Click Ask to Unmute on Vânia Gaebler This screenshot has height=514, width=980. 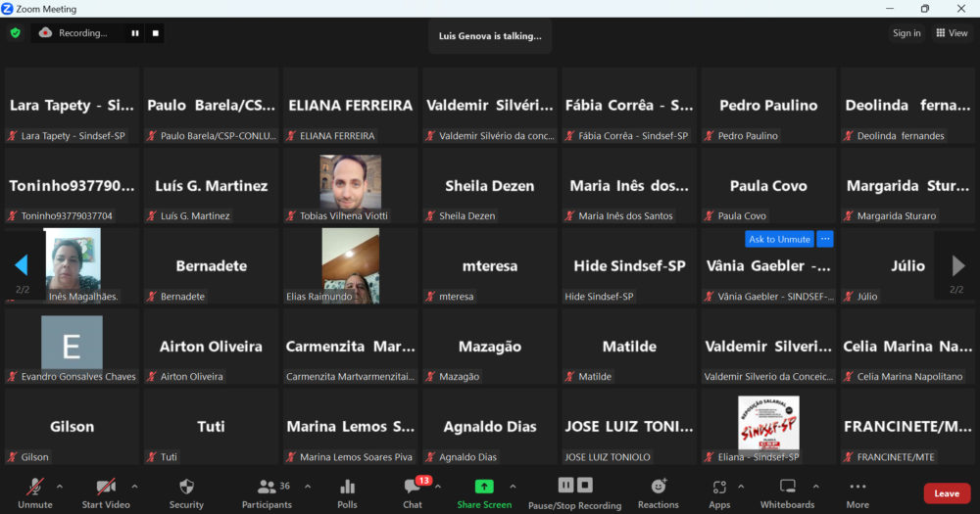pos(779,239)
